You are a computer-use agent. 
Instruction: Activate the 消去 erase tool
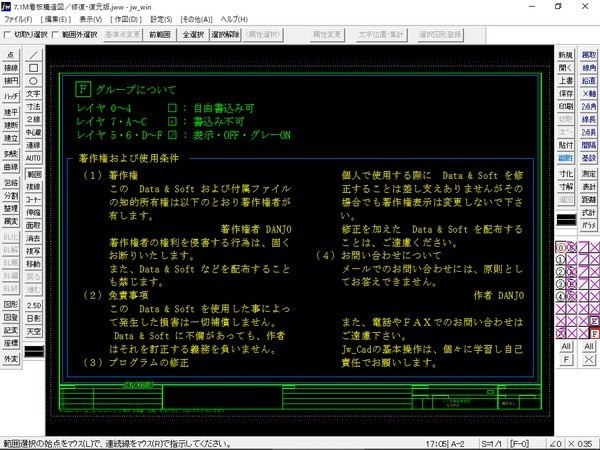click(33, 238)
